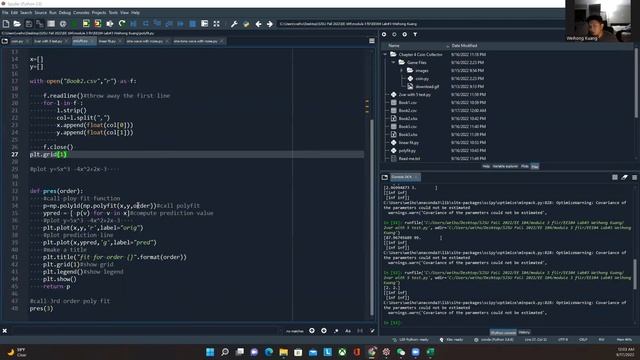
Task: Open the Help menu
Action: click(x=135, y=13)
